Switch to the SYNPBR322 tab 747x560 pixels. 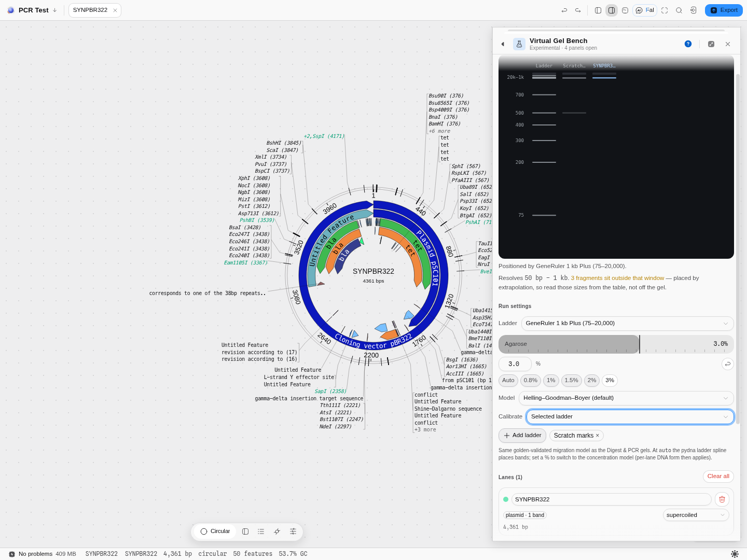(90, 10)
